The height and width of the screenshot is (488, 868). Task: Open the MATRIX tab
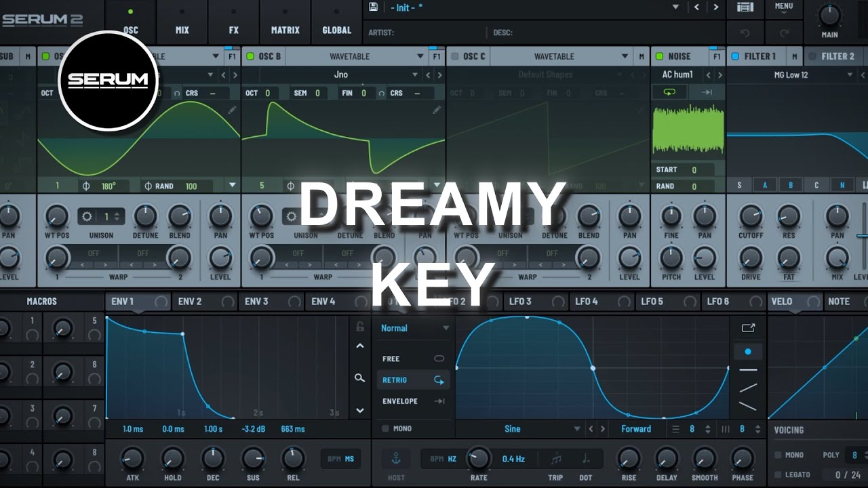click(x=285, y=22)
